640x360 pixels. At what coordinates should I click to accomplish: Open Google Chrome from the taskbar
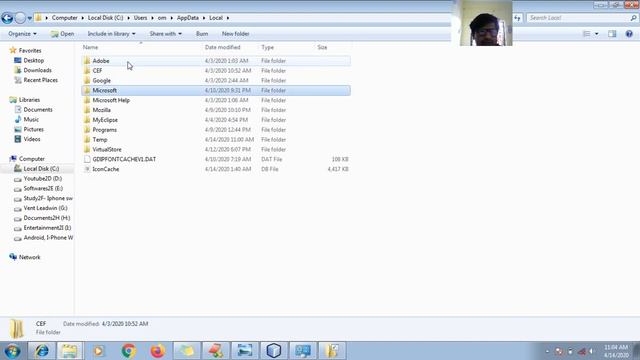point(129,351)
